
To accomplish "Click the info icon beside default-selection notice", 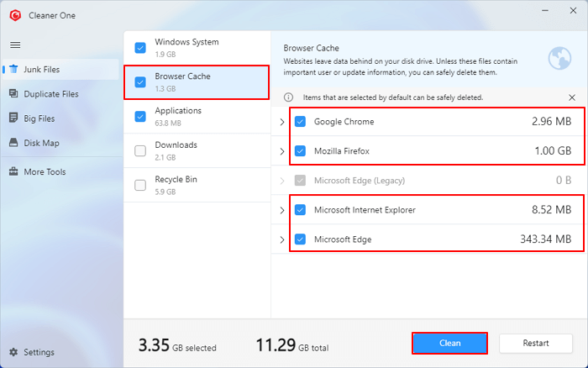I will click(x=288, y=97).
